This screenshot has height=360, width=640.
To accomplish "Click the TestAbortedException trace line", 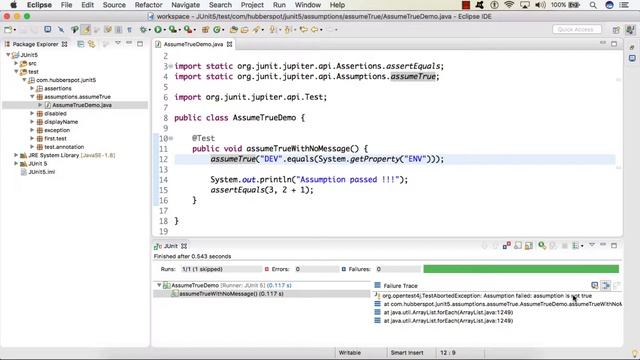I will coord(487,296).
